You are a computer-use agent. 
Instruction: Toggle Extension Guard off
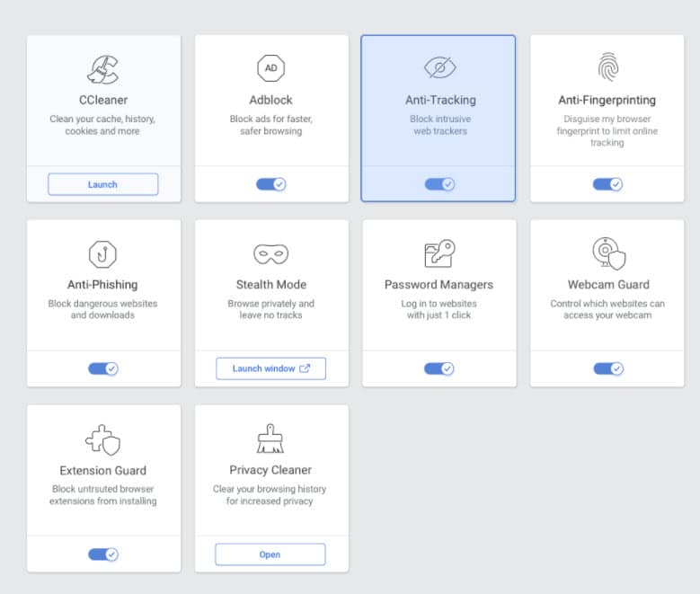[x=103, y=554]
